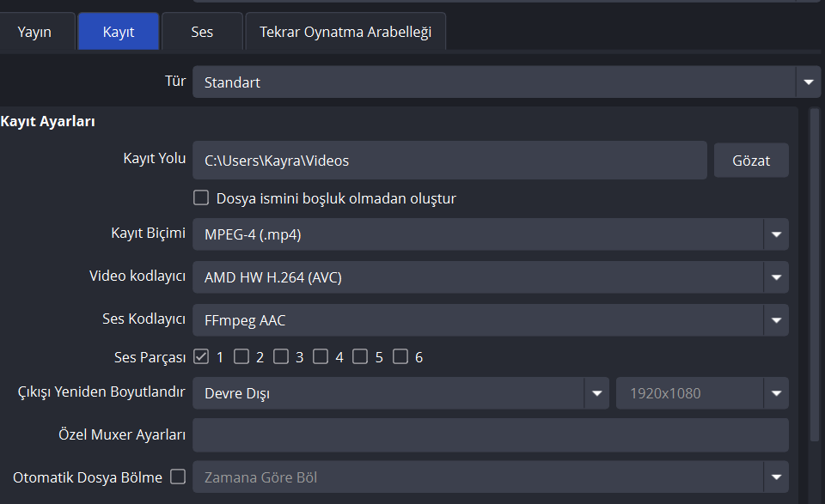The width and height of the screenshot is (825, 504).
Task: Tick audio track 5 checkbox
Action: (361, 356)
